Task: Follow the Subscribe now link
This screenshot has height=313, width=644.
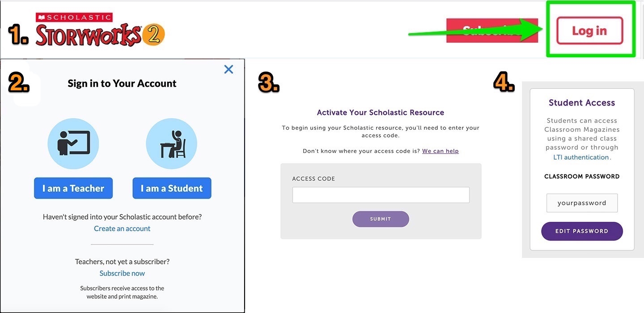Action: (122, 273)
